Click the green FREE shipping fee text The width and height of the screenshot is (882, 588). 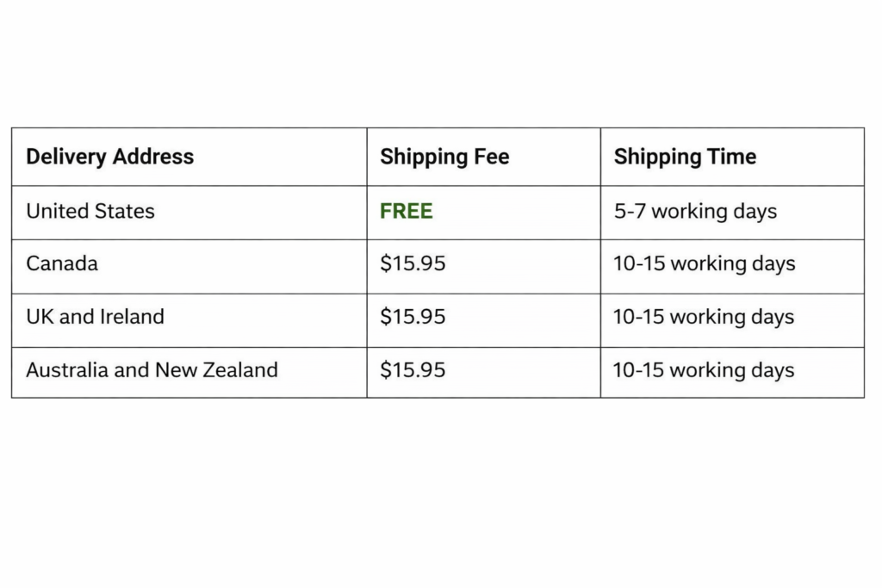[x=407, y=211]
